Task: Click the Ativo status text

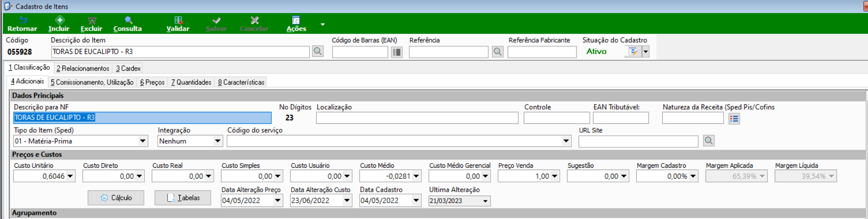Action: (596, 51)
